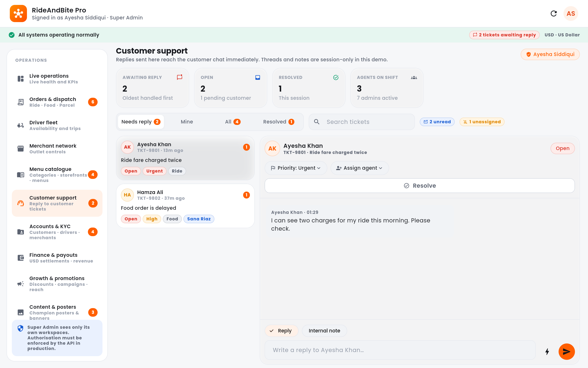Click the Agents on shift people icon

click(x=414, y=77)
